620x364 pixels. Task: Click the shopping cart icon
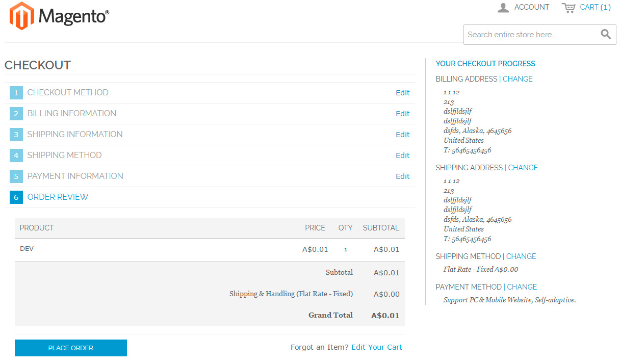[569, 8]
